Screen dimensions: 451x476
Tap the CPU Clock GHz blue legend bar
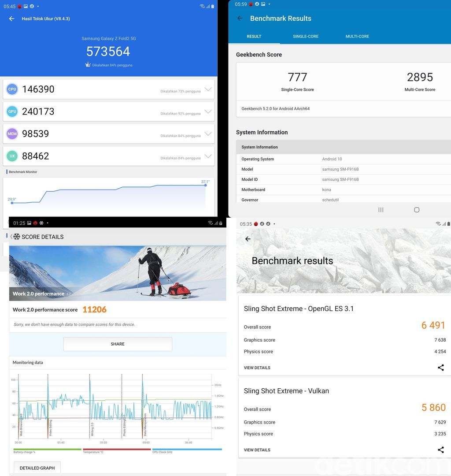point(187,449)
